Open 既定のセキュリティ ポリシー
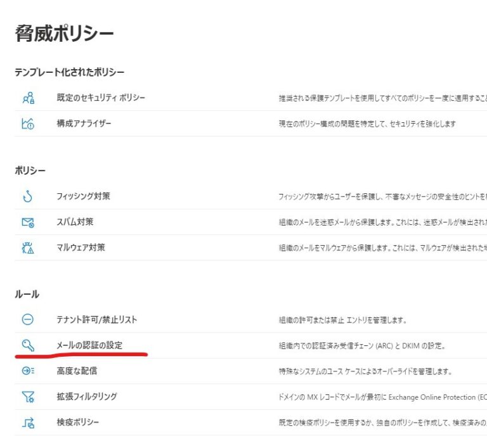The height and width of the screenshot is (448, 487). click(101, 98)
